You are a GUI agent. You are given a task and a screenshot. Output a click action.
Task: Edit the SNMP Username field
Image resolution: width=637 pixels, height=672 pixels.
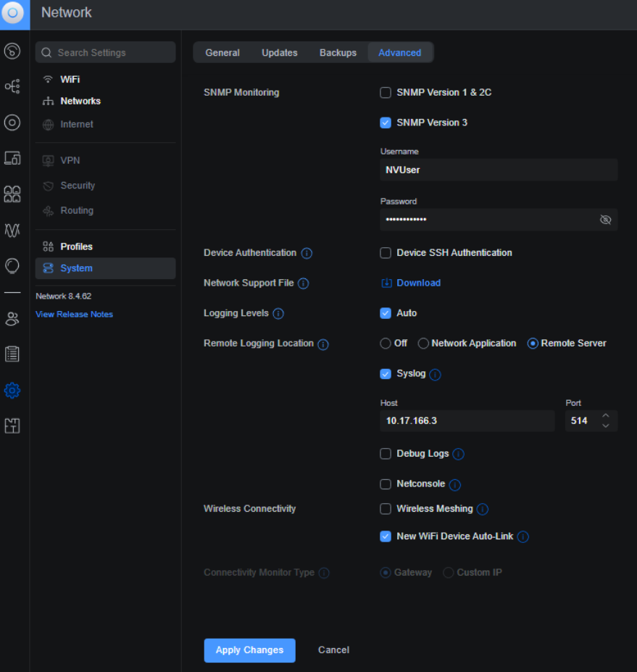pyautogui.click(x=499, y=170)
